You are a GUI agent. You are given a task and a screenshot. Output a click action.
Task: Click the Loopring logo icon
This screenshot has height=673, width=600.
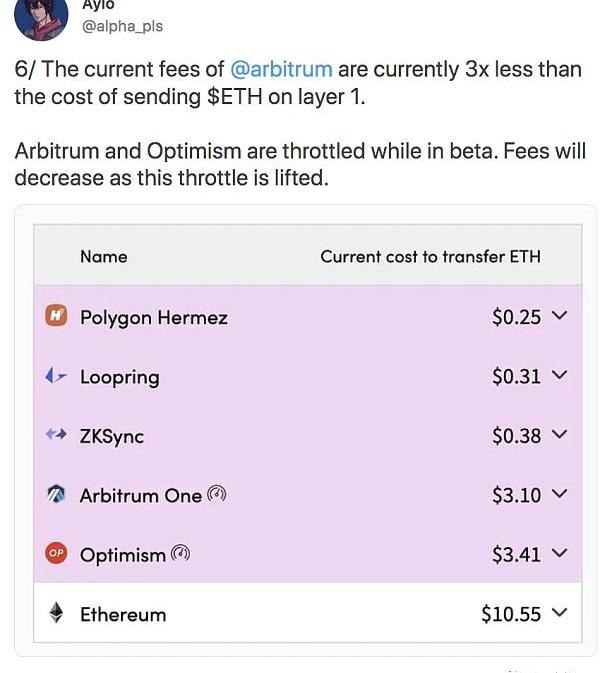(56, 376)
